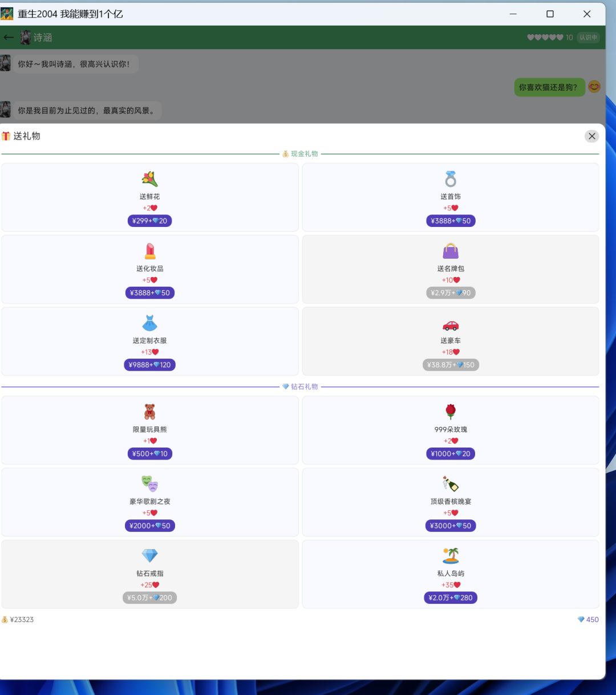
Task: Buy 999 roses with ¥1000+20 button
Action: click(x=451, y=453)
